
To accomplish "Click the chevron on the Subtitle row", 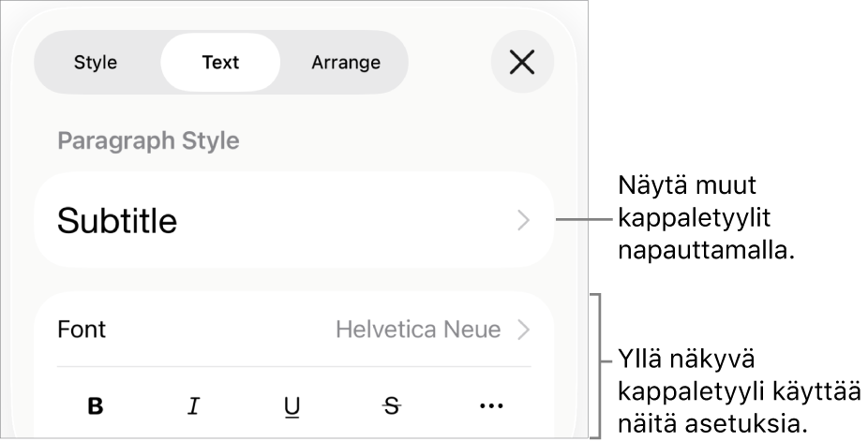I will pos(524,221).
